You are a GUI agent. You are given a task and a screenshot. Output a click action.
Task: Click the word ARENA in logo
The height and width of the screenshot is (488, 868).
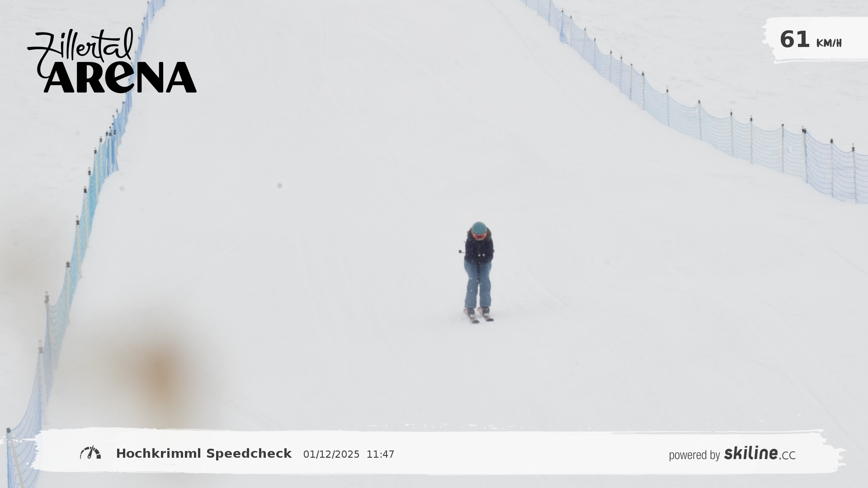click(120, 77)
